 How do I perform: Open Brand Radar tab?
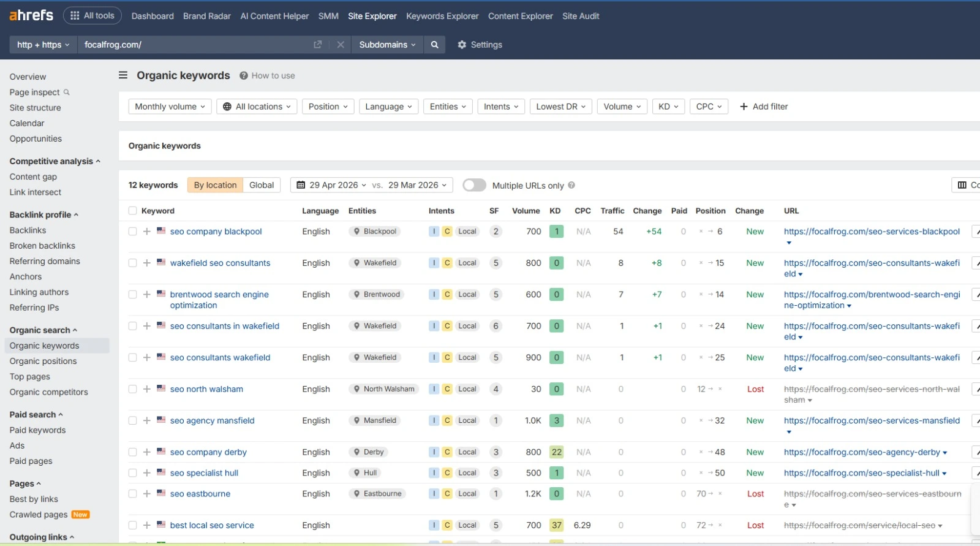point(207,16)
